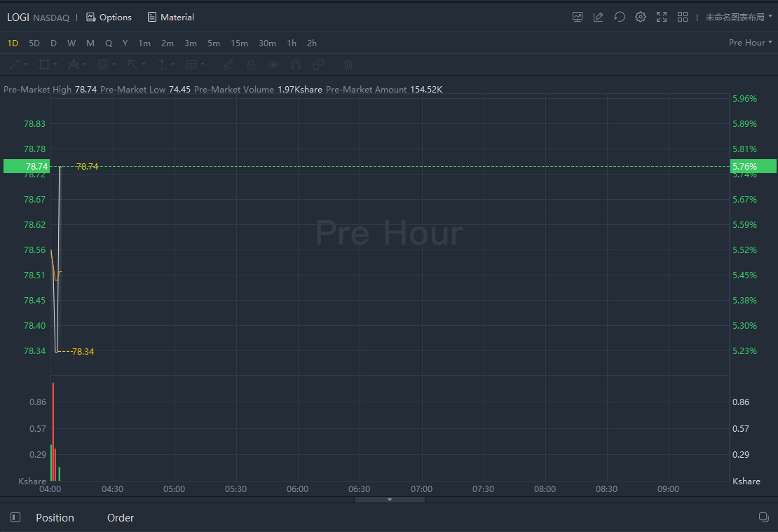This screenshot has height=532, width=778.
Task: Open chart settings gear icon
Action: [x=641, y=17]
